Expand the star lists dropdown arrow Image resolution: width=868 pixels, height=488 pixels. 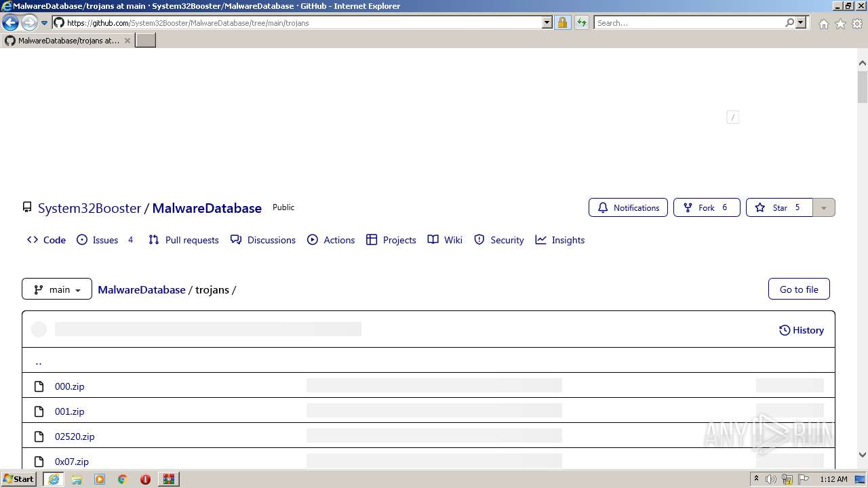pos(824,207)
